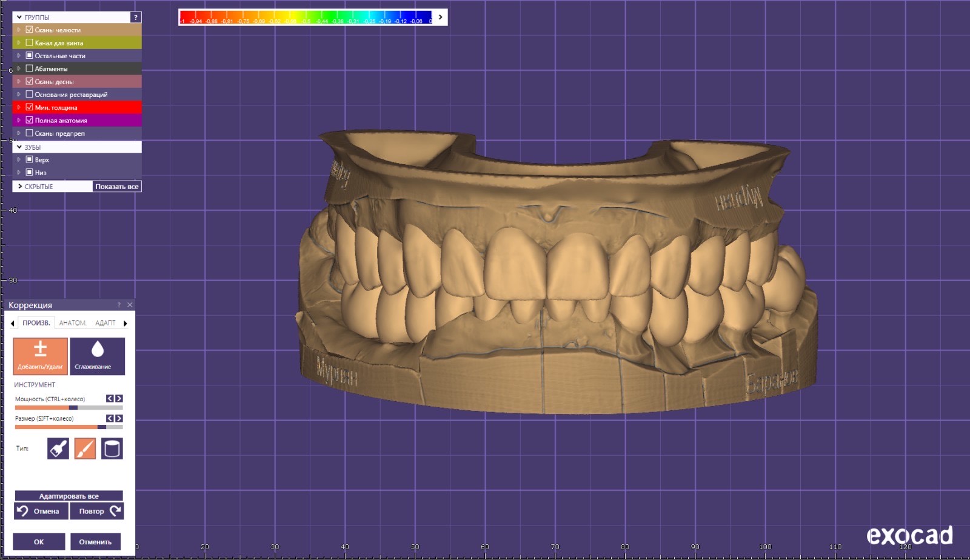This screenshot has width=970, height=560.
Task: Choose the thin paintbrush type
Action: 85,448
